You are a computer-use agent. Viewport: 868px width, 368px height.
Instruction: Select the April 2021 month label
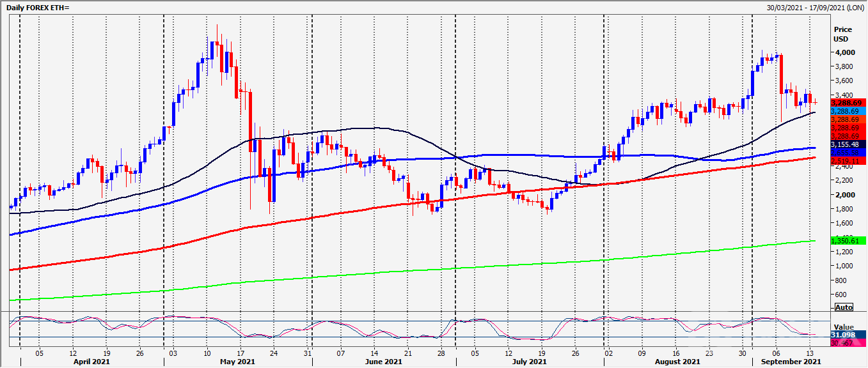coord(92,362)
